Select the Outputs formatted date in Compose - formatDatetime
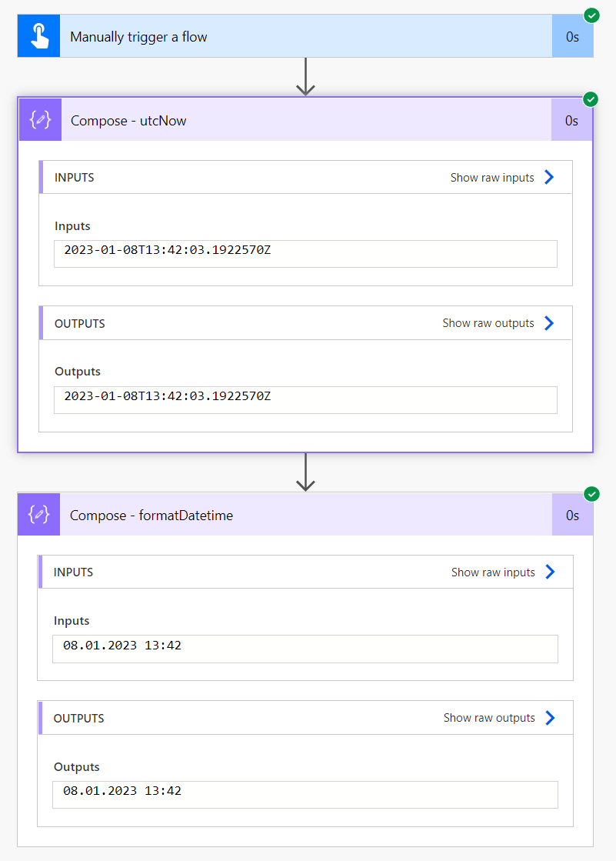Viewport: 616px width, 861px height. tap(305, 795)
